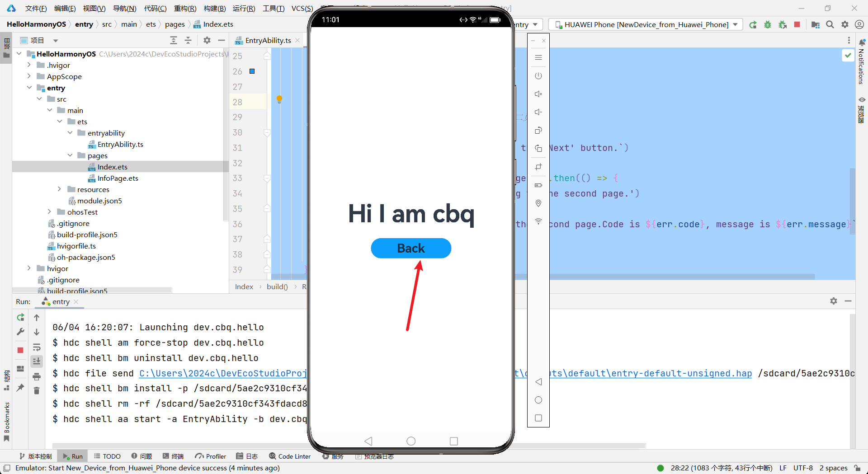Open the 重构(R) menu
Viewport: 868px width, 474px height.
(x=185, y=8)
